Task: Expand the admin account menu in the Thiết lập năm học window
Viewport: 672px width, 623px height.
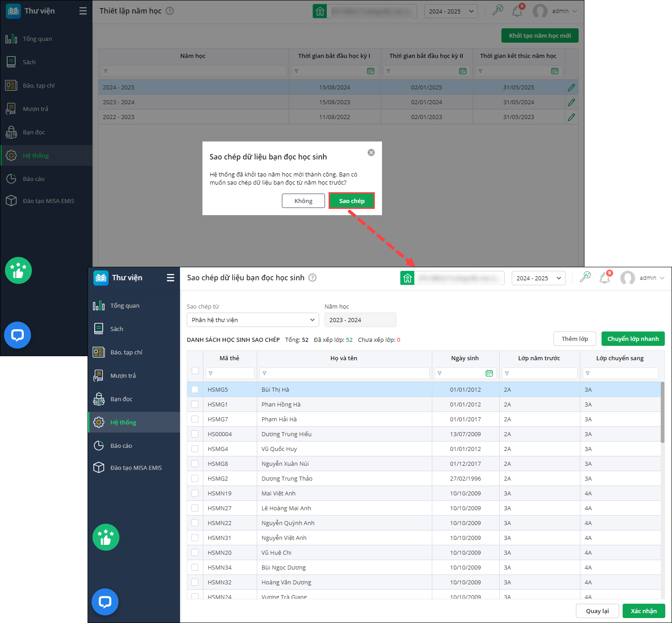Action: 565,11
